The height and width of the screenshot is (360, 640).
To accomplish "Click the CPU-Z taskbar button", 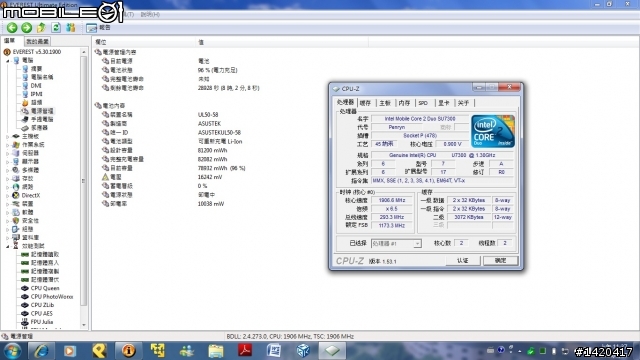I will [x=332, y=351].
